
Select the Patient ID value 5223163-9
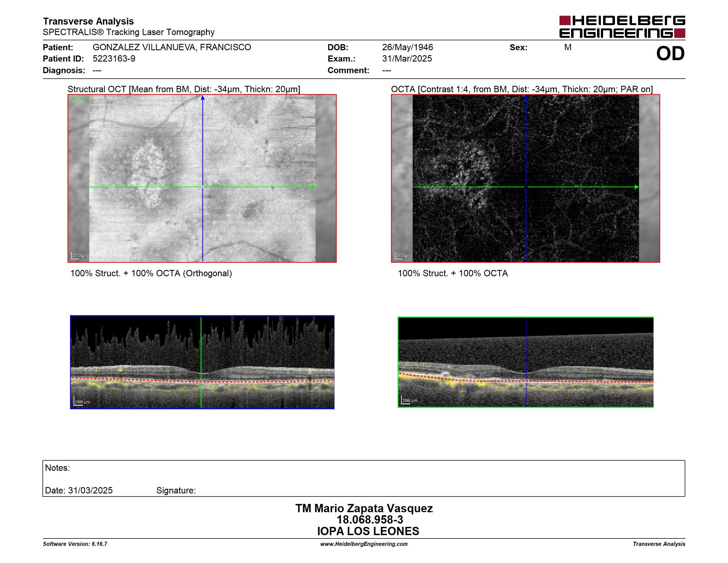click(114, 59)
